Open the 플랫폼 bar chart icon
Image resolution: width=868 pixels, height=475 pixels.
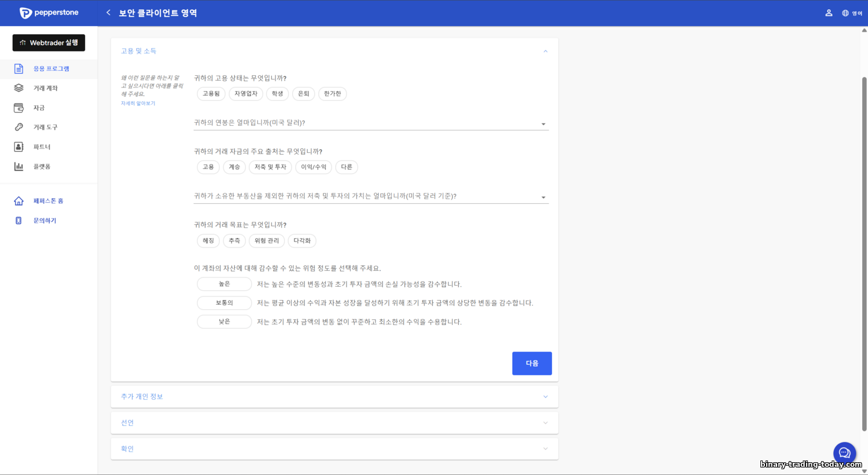coord(19,166)
